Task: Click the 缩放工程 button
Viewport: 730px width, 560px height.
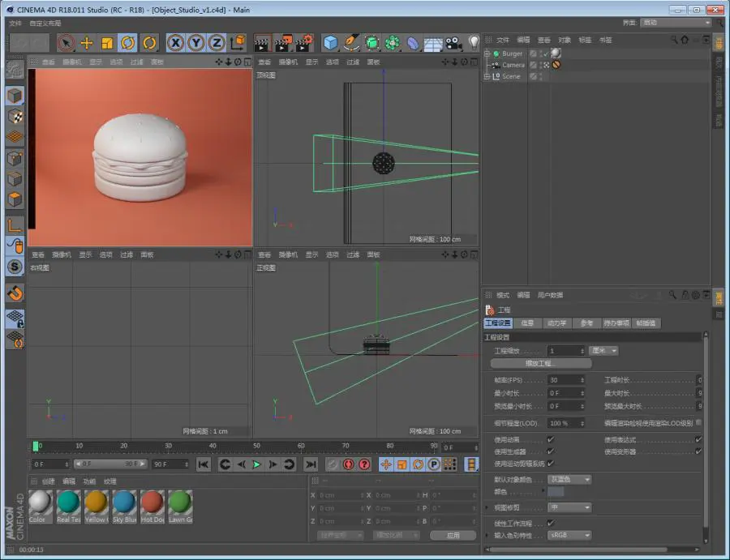Action: point(541,363)
